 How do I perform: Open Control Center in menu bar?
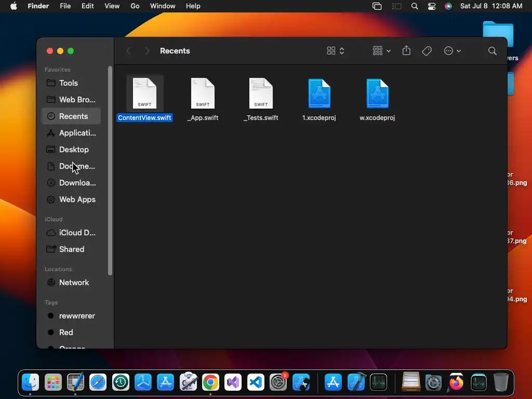432,6
